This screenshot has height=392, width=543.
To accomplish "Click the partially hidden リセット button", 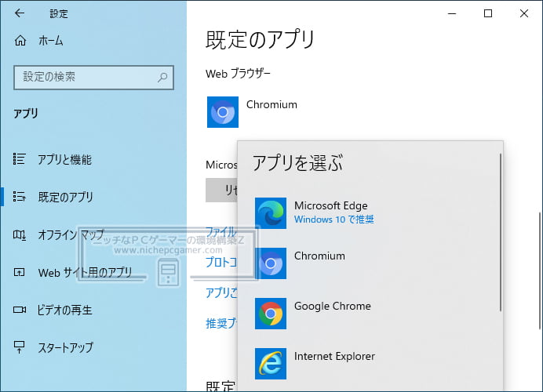I will pyautogui.click(x=221, y=190).
